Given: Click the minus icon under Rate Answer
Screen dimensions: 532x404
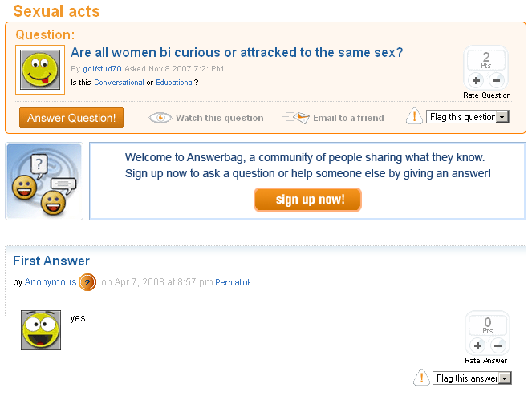Looking at the screenshot, I should [497, 345].
